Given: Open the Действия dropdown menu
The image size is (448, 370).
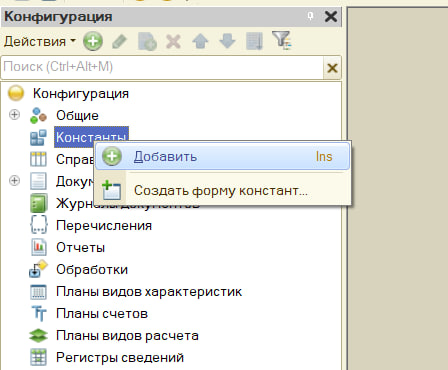Looking at the screenshot, I should pos(40,42).
